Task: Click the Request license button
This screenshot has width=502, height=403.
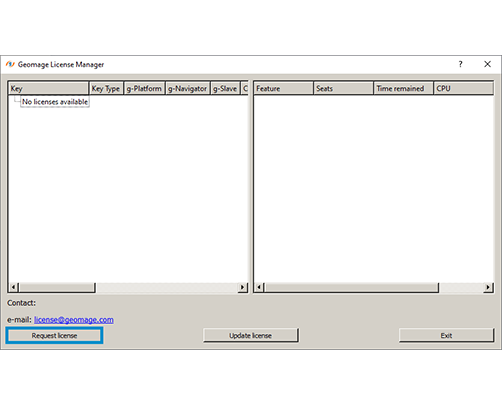Action: point(54,335)
